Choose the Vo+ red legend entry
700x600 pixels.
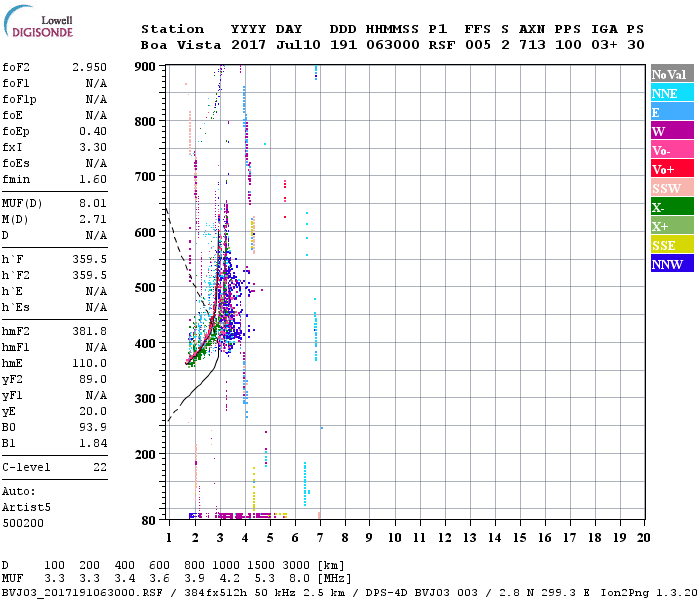coord(669,169)
